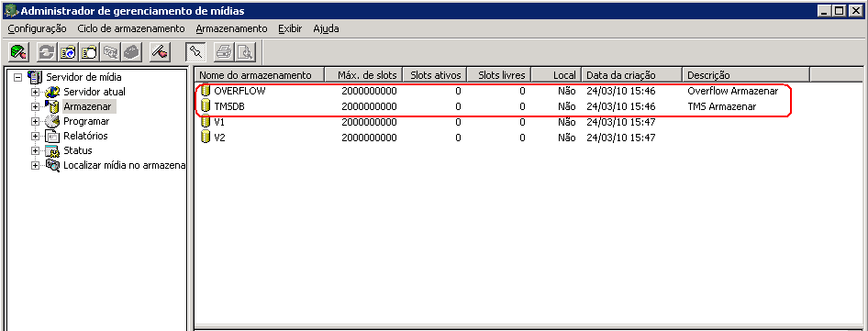
Task: Click the folder with white circle icon
Action: coord(89,52)
